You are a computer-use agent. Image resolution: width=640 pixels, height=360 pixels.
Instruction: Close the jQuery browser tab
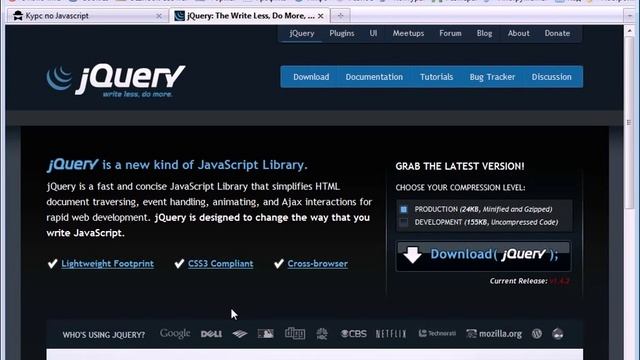click(x=320, y=16)
